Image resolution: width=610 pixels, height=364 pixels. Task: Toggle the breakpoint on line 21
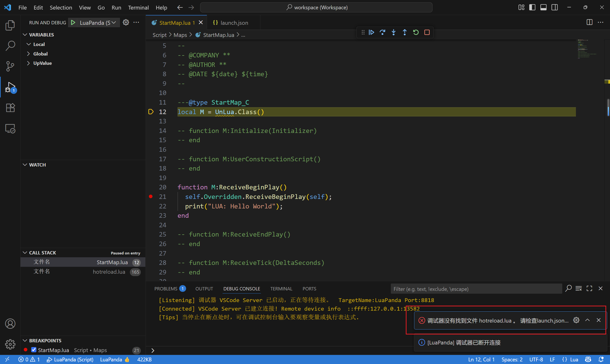151,197
